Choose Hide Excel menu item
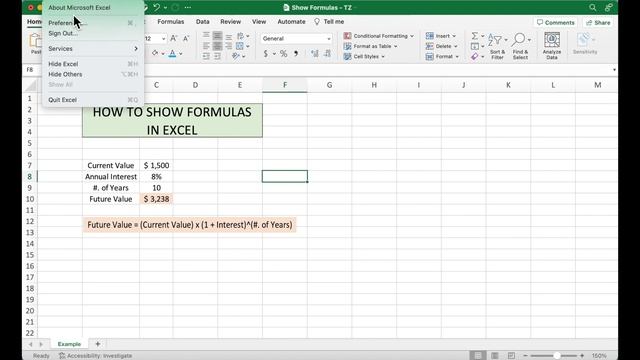This screenshot has height=360, width=640. (93, 64)
